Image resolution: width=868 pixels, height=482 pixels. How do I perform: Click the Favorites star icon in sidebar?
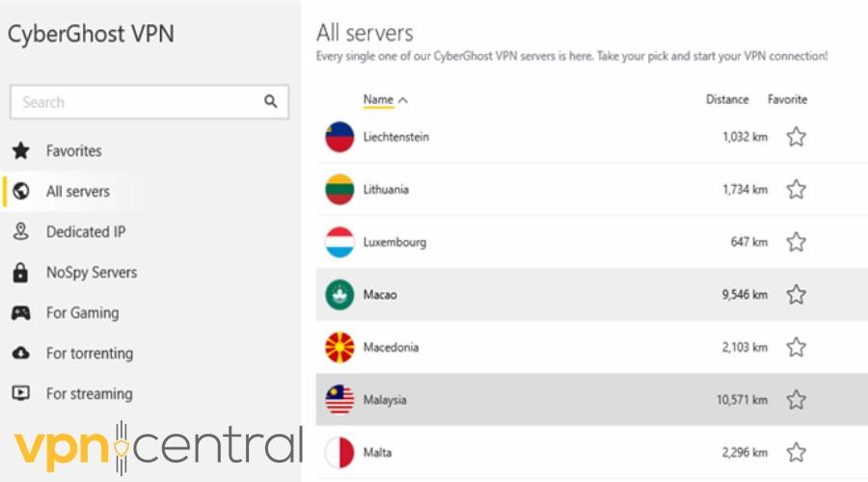click(x=21, y=150)
